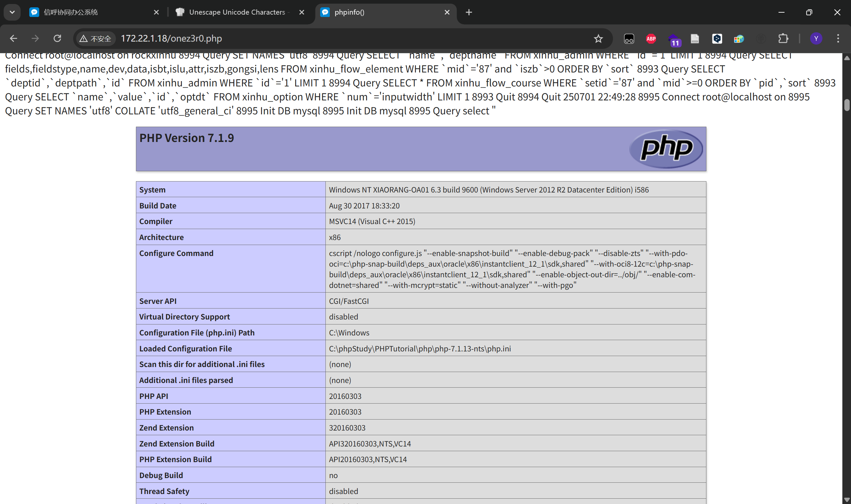Switch to Unescape Unicode Characters tab

(x=237, y=12)
